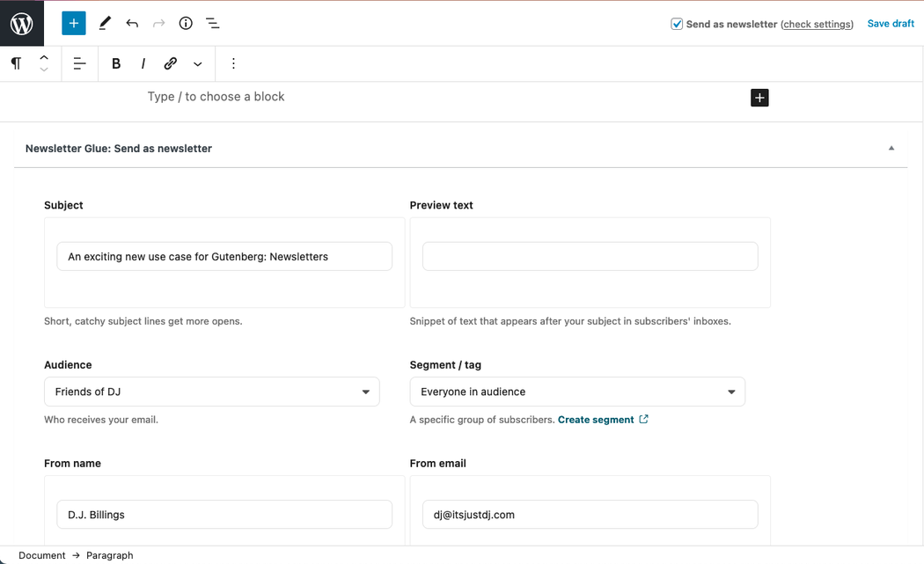Collapse the Newsletter Glue panel arrow
Image resolution: width=924 pixels, height=564 pixels.
[891, 149]
